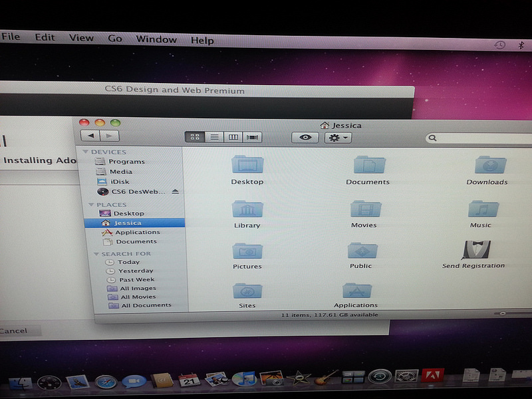The image size is (532, 399).
Task: Open the Documents folder icon in Finder content
Action: pos(369,164)
